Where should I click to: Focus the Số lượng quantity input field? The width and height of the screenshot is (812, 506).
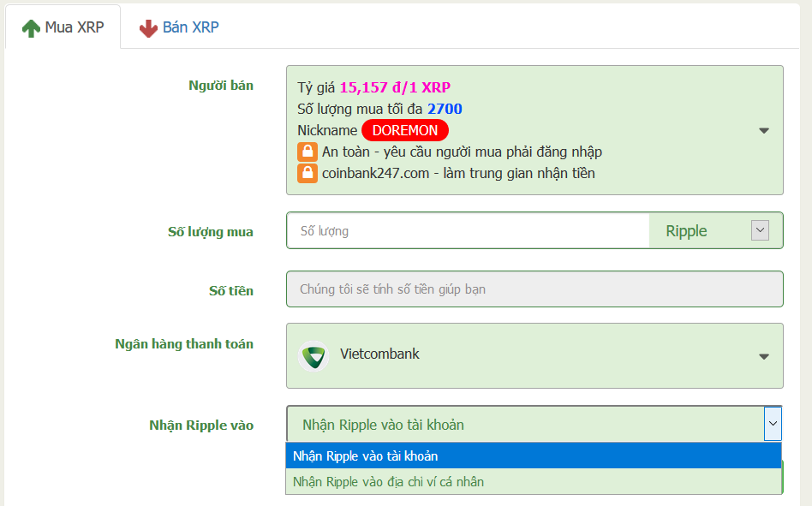point(469,231)
